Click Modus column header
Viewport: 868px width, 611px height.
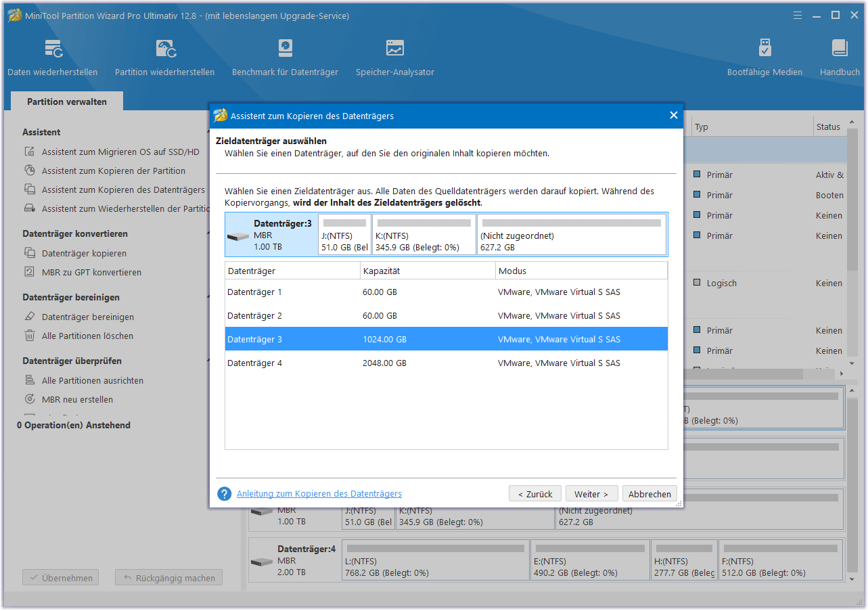(581, 271)
